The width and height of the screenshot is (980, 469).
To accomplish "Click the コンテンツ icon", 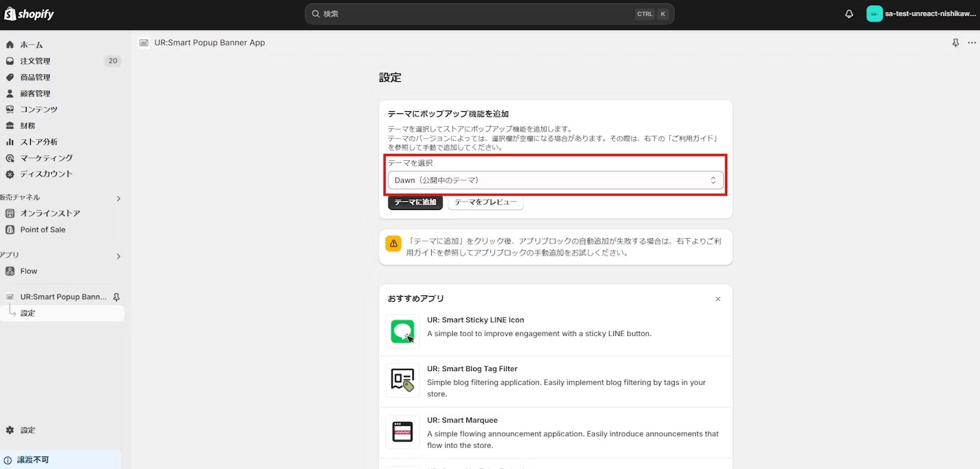I will coord(10,109).
